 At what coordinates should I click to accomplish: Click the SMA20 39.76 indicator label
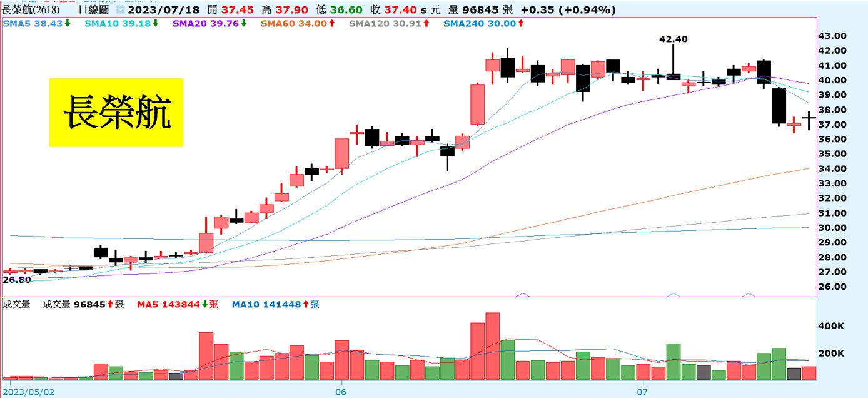pyautogui.click(x=204, y=23)
